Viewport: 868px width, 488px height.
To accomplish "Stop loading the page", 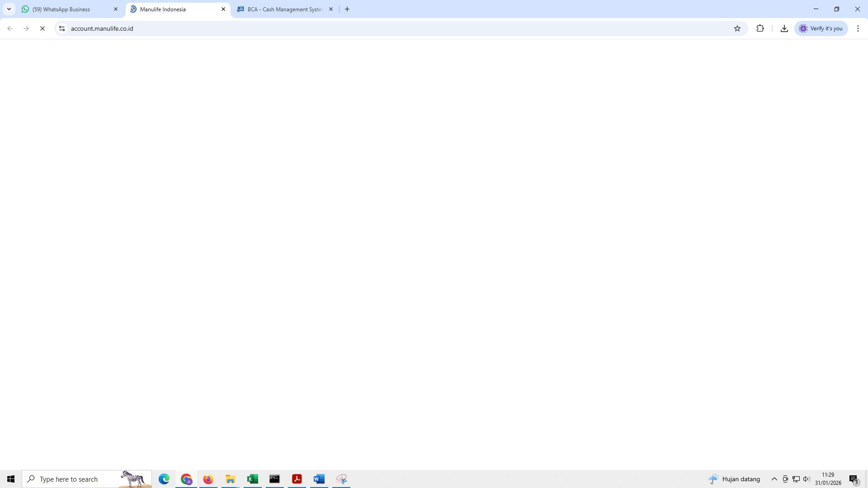I will point(42,28).
